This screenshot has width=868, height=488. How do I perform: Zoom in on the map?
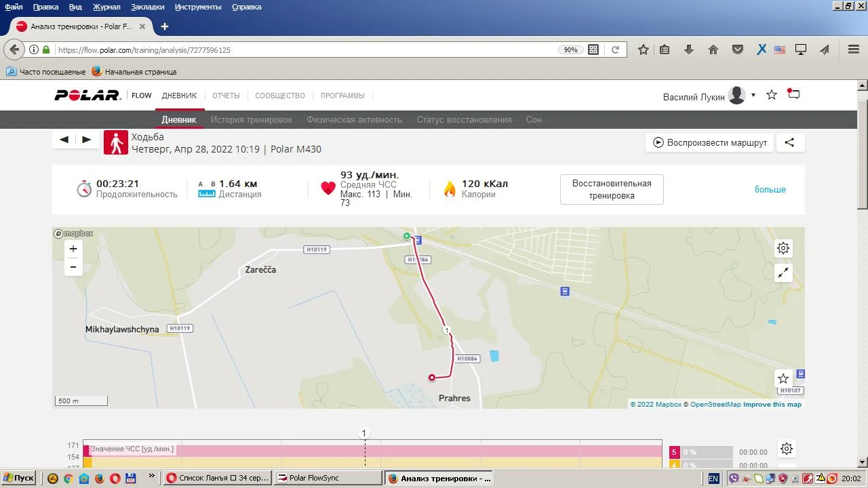[x=73, y=249]
